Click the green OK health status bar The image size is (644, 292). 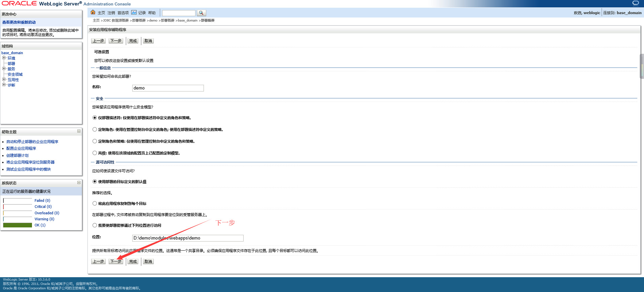coord(17,225)
